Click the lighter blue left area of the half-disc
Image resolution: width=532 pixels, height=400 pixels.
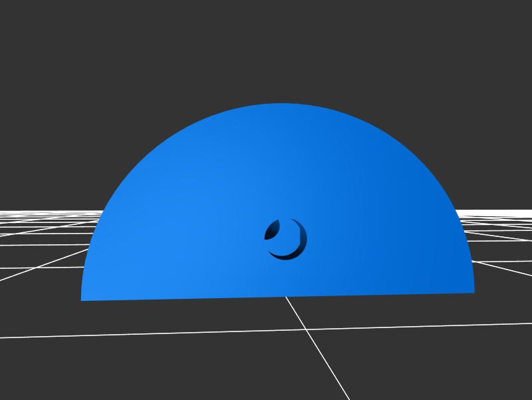click(x=166, y=246)
